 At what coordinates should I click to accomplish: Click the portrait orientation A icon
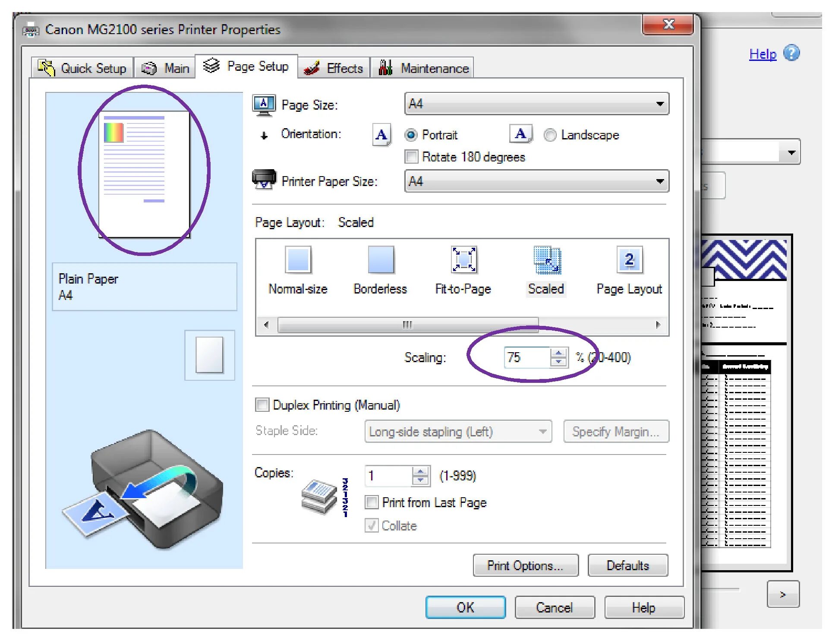[x=381, y=135]
